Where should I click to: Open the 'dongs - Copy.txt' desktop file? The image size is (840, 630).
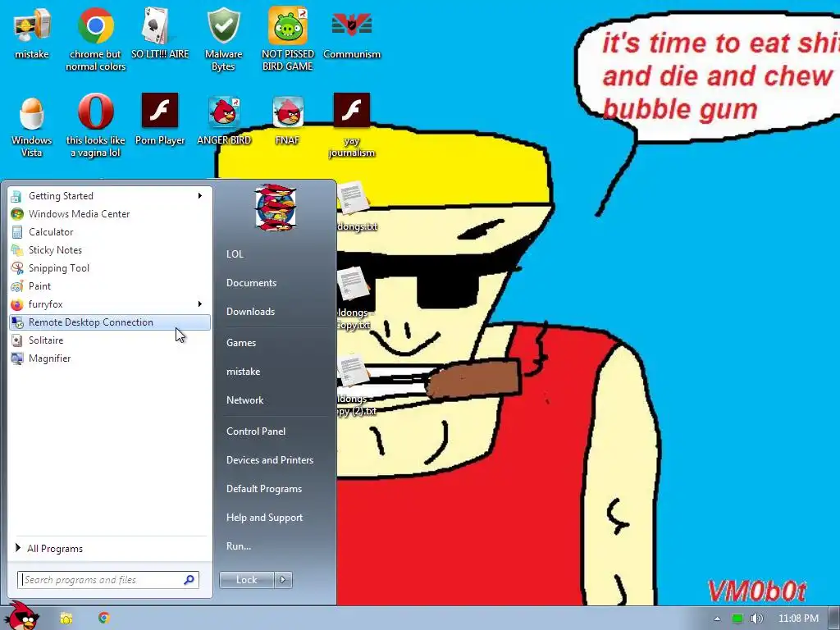click(354, 299)
